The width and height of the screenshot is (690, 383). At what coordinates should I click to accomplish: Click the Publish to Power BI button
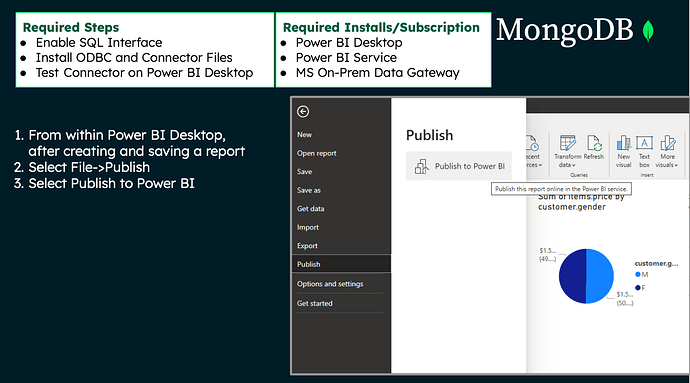459,166
